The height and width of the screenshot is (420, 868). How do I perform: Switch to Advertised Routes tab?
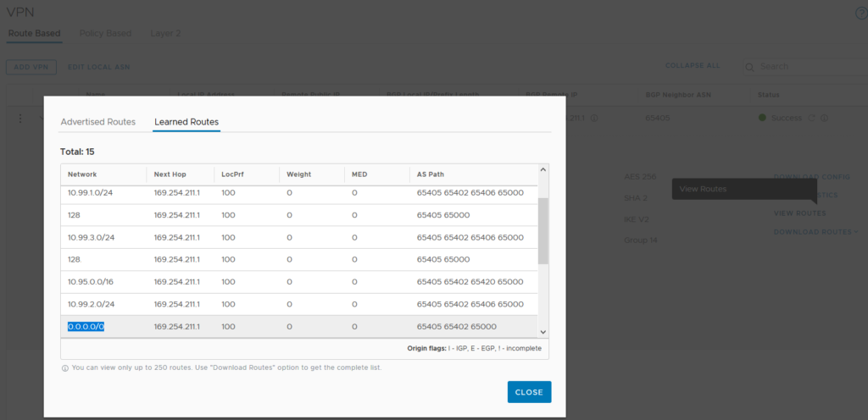tap(98, 122)
